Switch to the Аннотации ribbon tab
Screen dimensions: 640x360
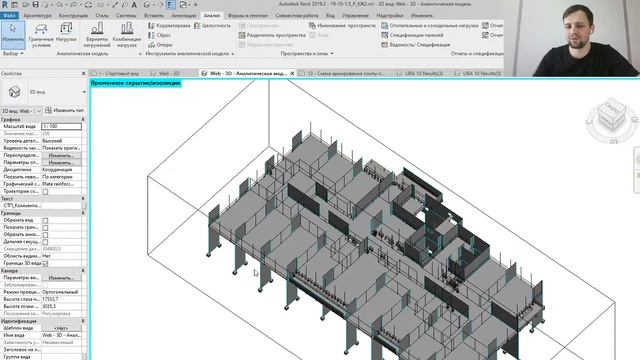coord(184,16)
